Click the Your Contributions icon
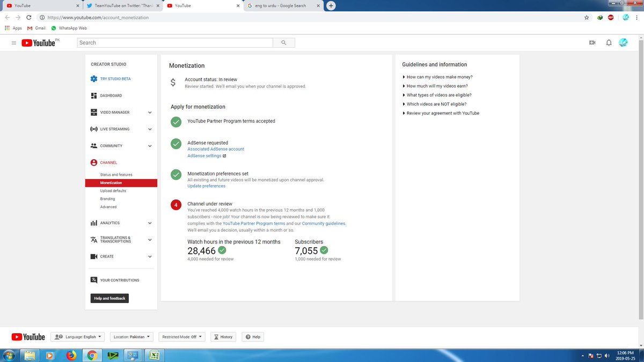Screen dimensions: 644x362 click(x=94, y=280)
